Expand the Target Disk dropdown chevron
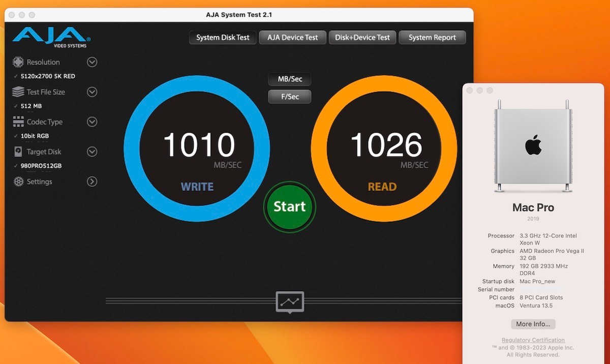 92,151
